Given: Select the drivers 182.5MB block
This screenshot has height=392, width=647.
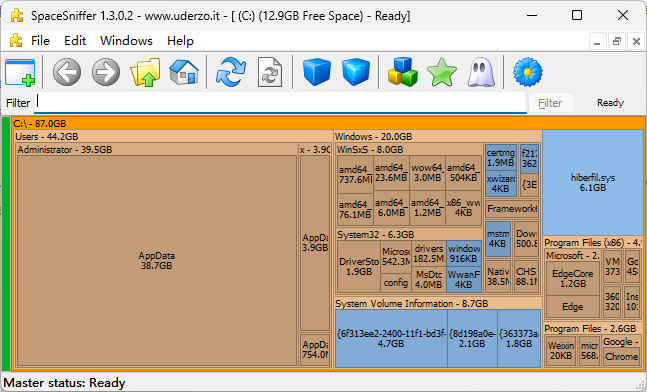Looking at the screenshot, I should (x=429, y=253).
